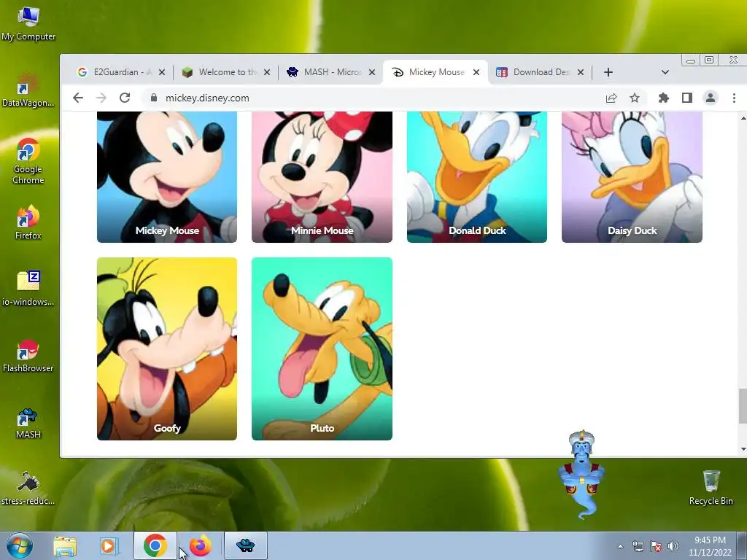Open the Minnie Mouse character card
Image resolution: width=747 pixels, height=560 pixels.
click(x=322, y=177)
